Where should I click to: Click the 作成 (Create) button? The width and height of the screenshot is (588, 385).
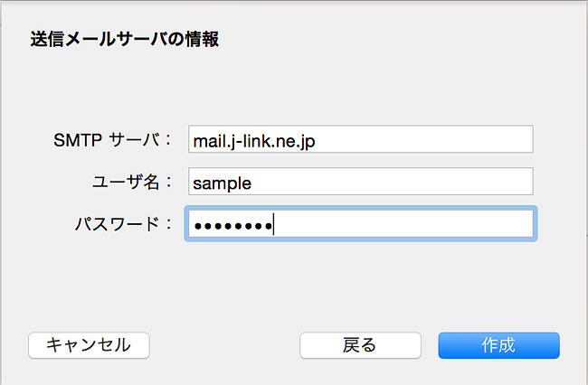click(x=498, y=345)
